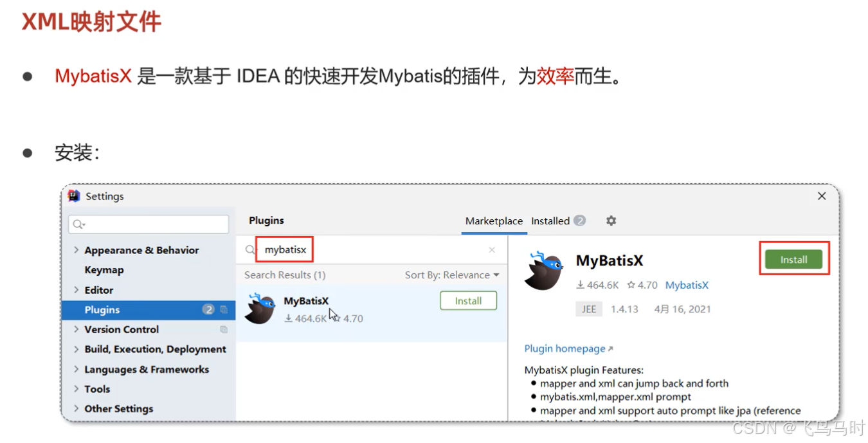
Task: Click the MyBatisX bird icon in results
Action: coord(260,309)
